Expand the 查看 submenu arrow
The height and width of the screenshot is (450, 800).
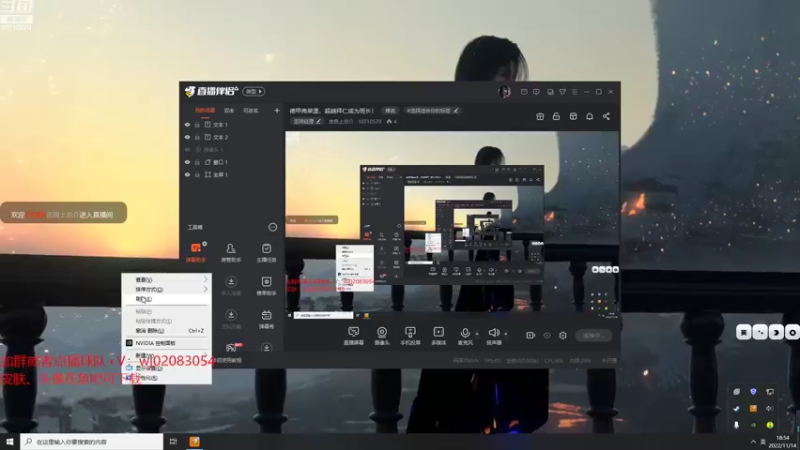(x=205, y=280)
